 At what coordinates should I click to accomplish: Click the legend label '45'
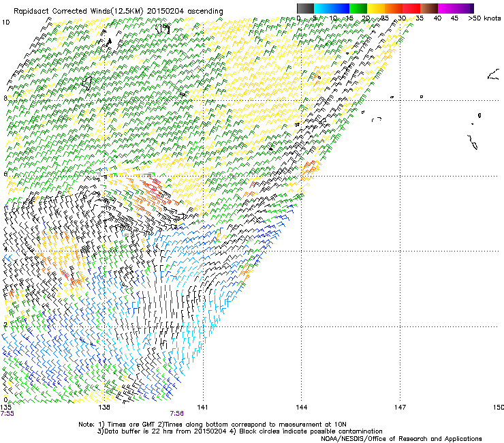(x=454, y=18)
